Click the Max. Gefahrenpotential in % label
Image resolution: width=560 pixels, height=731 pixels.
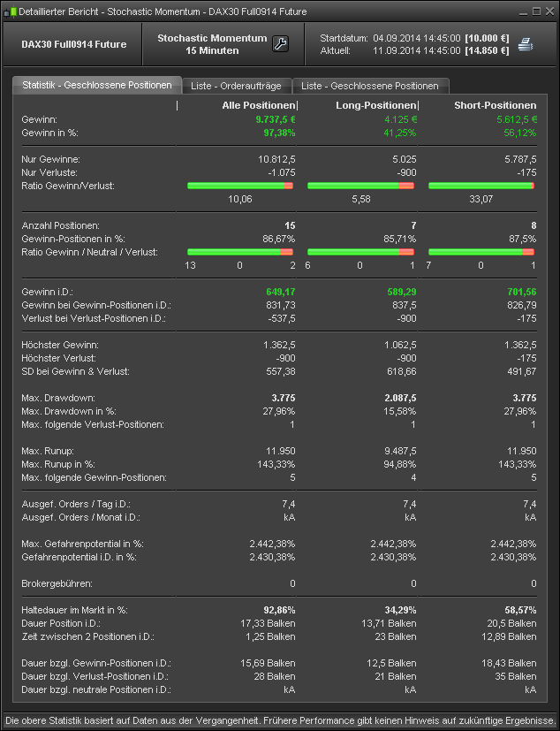pos(82,544)
